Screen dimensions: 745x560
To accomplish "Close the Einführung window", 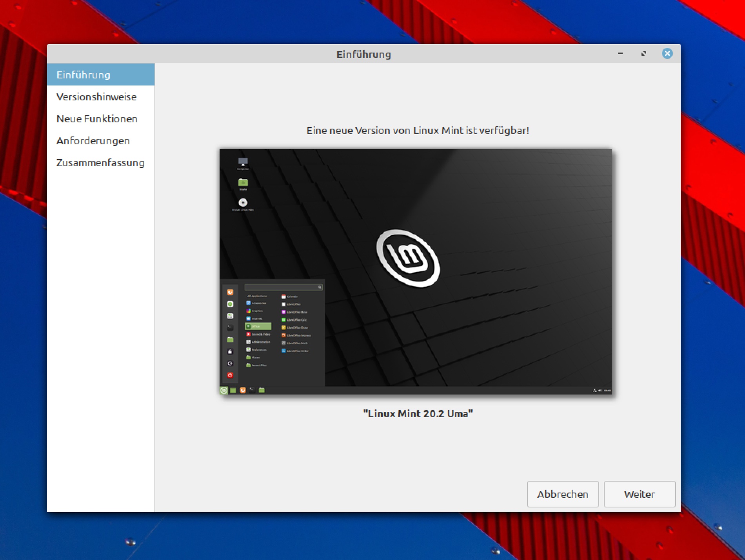I will 667,53.
